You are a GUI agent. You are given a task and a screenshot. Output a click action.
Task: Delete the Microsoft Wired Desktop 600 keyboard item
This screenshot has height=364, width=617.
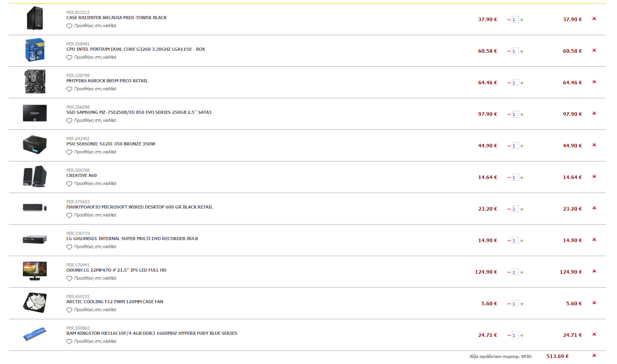[x=594, y=208]
